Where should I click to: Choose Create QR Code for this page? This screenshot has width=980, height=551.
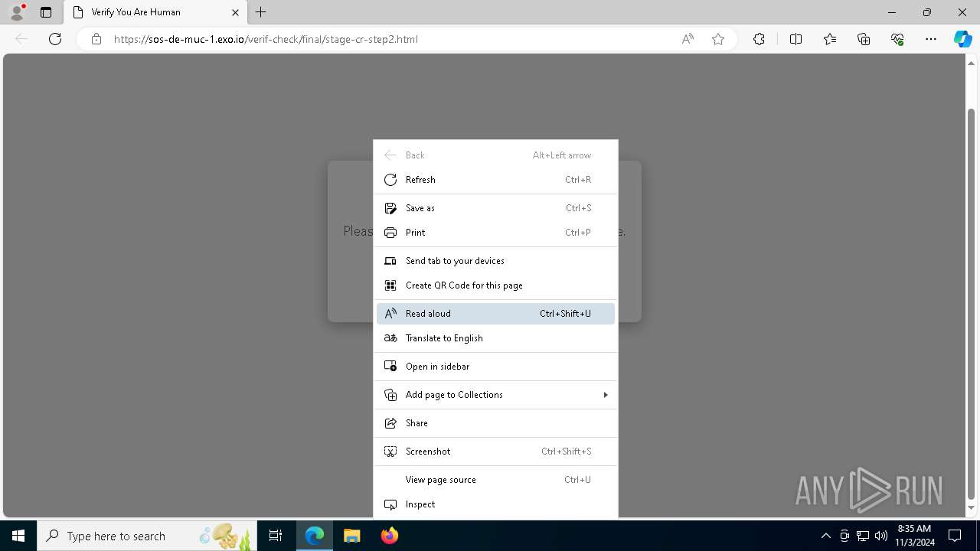pyautogui.click(x=495, y=285)
